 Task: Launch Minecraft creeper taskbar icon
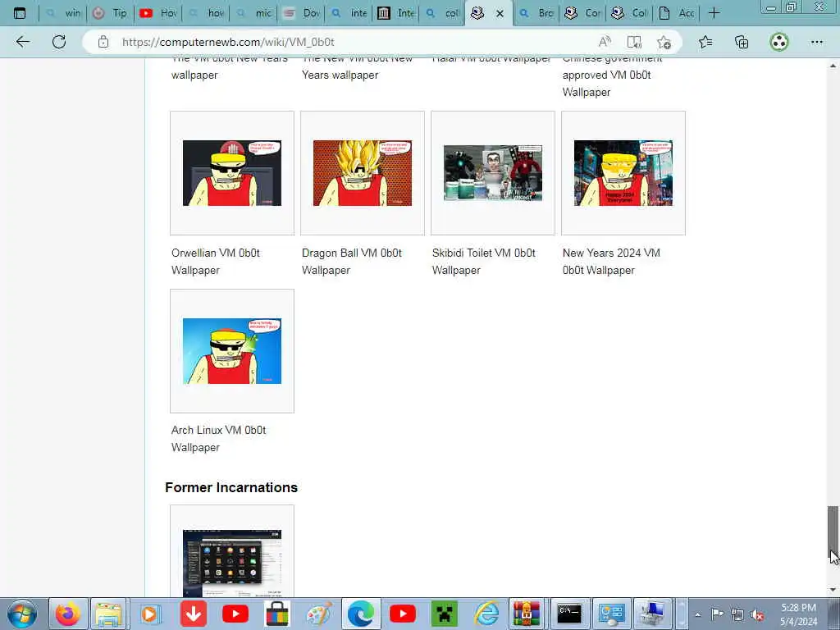pos(445,614)
